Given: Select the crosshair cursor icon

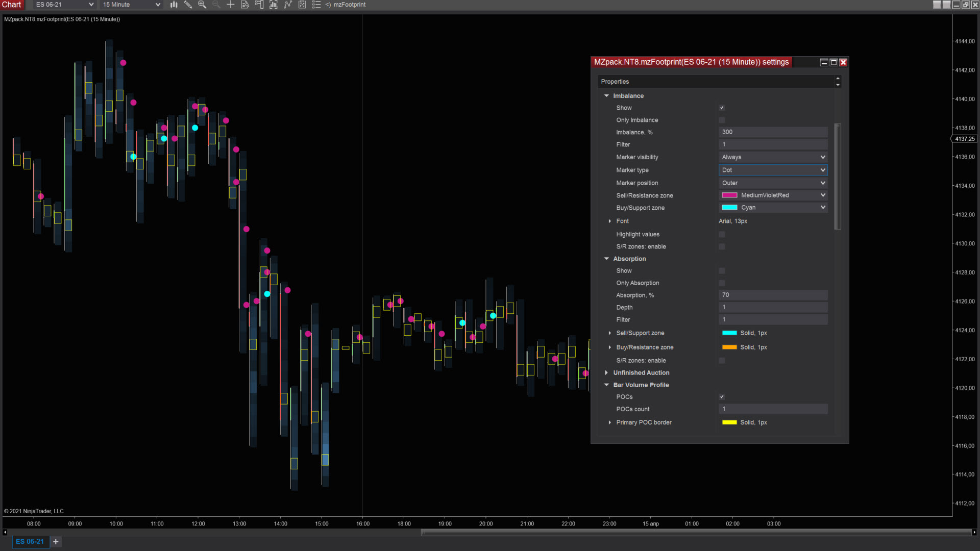Looking at the screenshot, I should (x=231, y=5).
